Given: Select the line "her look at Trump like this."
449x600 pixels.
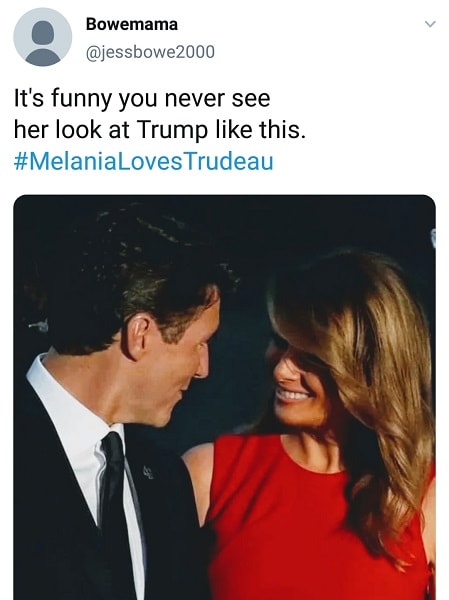Looking at the screenshot, I should [x=160, y=130].
